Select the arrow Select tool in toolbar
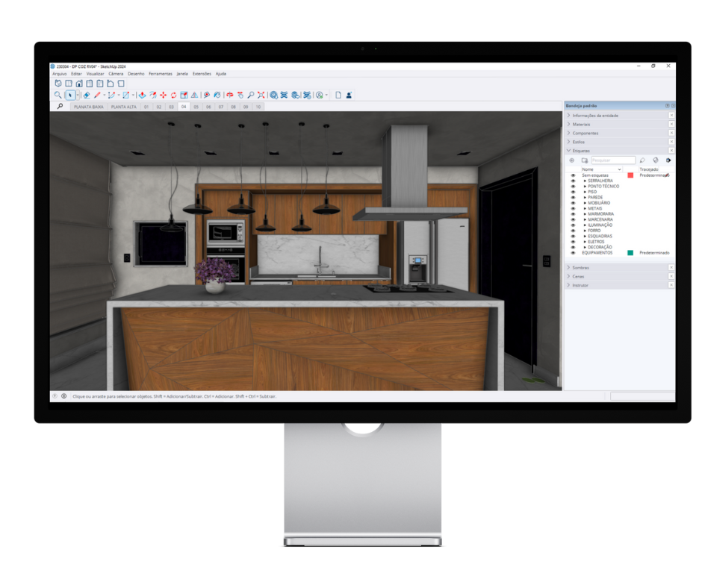Viewport: 702px width, 588px height. click(x=71, y=96)
